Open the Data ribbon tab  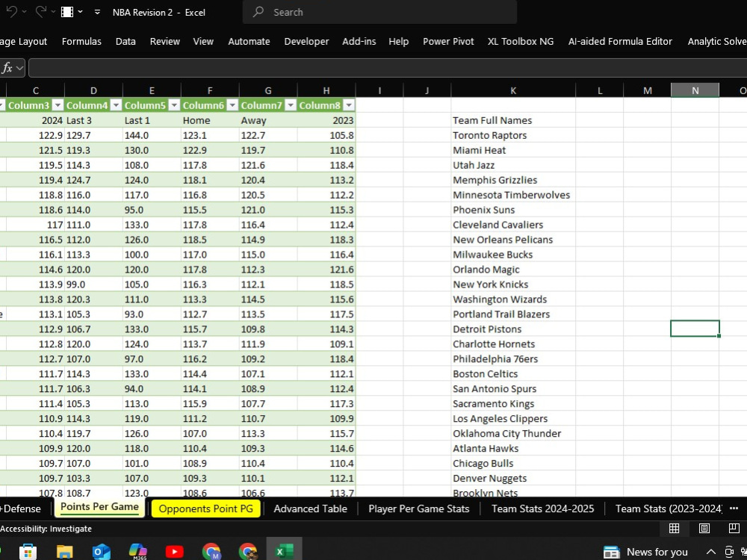[x=125, y=41]
